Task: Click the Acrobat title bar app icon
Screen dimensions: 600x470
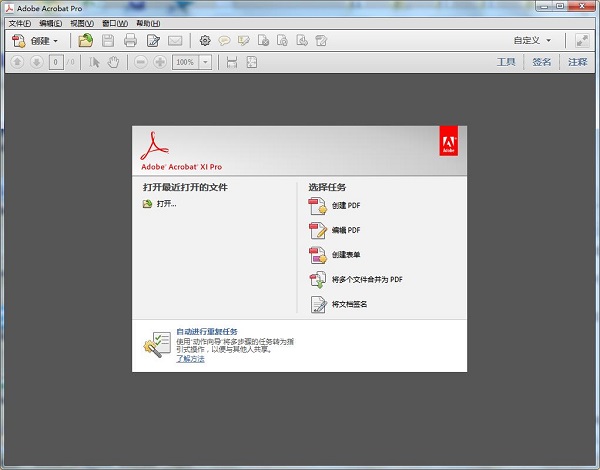Action: (9, 8)
